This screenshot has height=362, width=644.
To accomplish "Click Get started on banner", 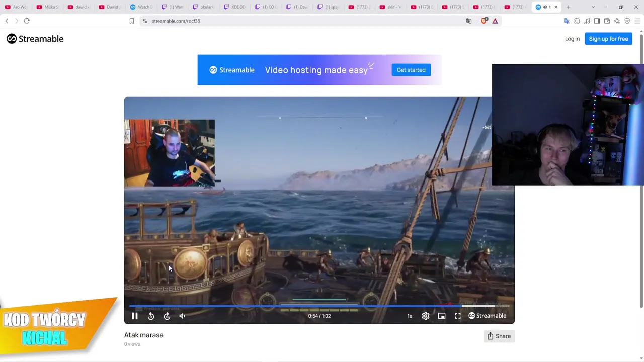I will click(411, 70).
